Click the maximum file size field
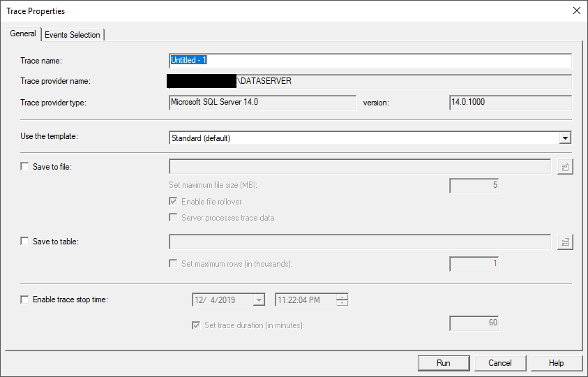588x377 pixels. [474, 186]
